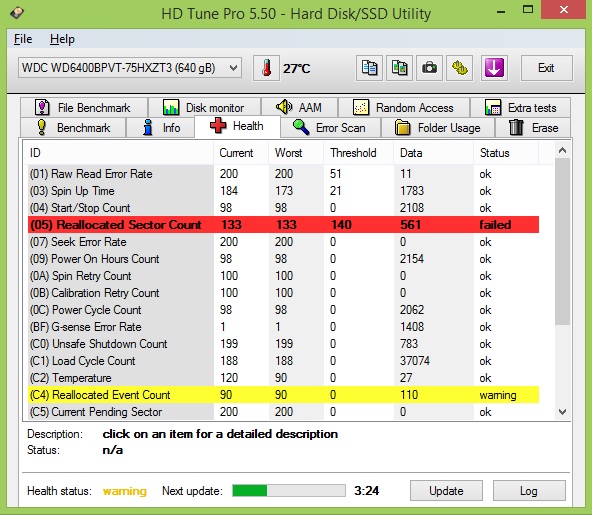Select the Power On Hours Count row
This screenshot has height=515, width=592.
283,259
